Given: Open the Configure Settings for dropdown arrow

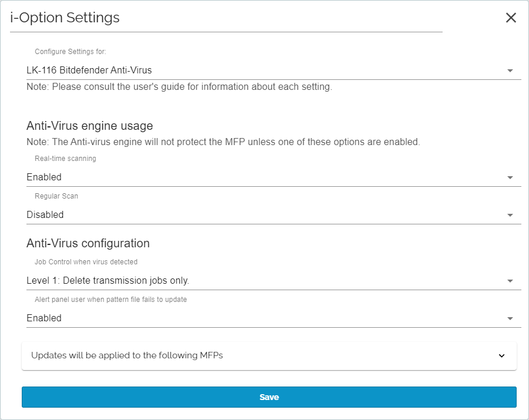Looking at the screenshot, I should click(510, 70).
